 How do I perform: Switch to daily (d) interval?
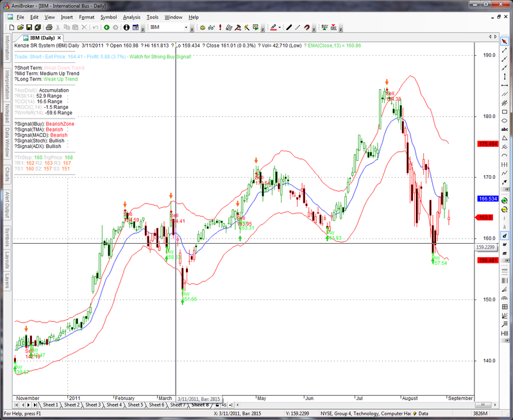click(505, 236)
